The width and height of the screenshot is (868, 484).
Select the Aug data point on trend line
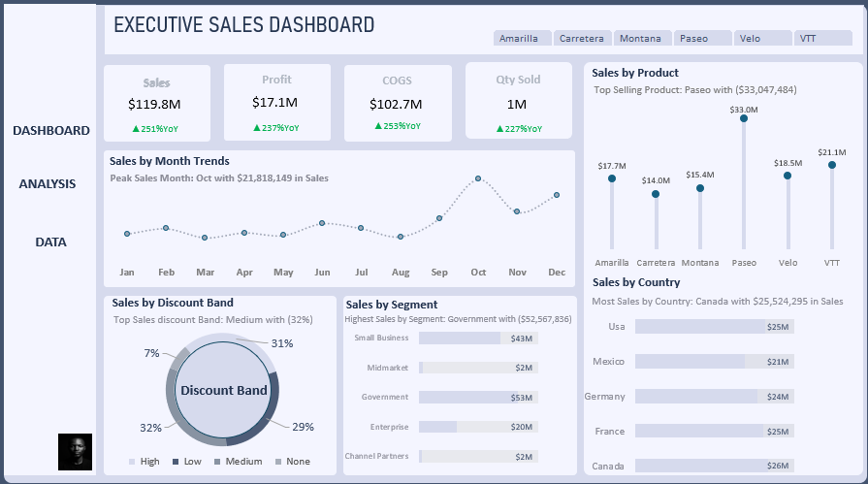401,237
